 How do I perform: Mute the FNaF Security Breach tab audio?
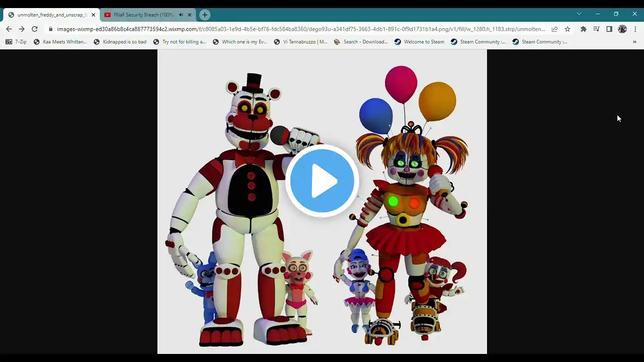click(x=181, y=15)
